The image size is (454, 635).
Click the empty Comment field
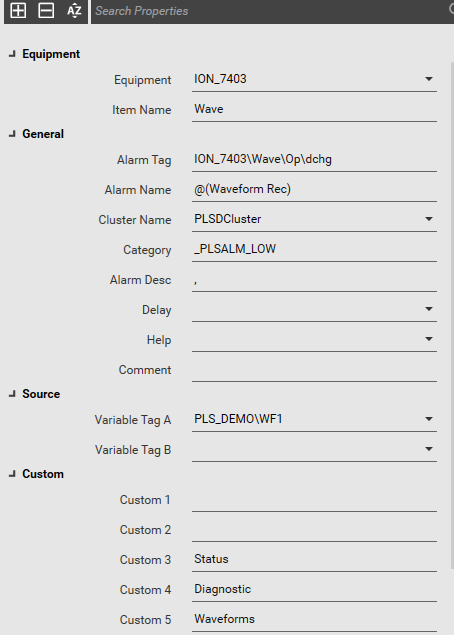point(314,369)
